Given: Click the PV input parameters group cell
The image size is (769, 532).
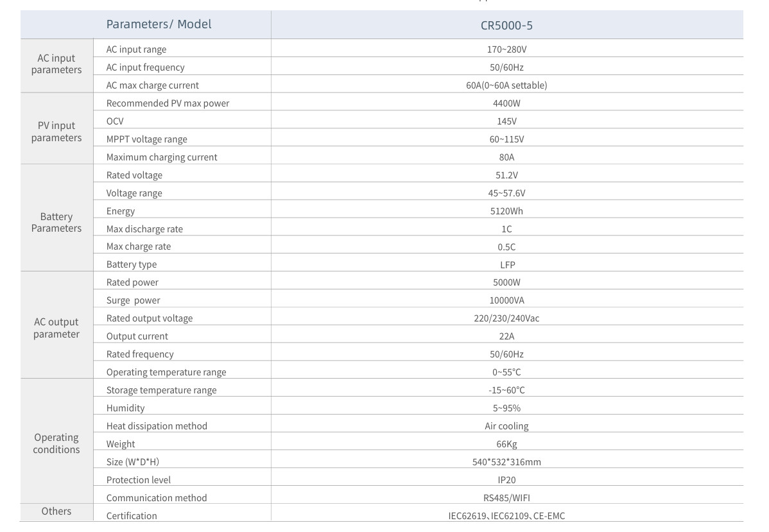Looking at the screenshot, I should 56,132.
